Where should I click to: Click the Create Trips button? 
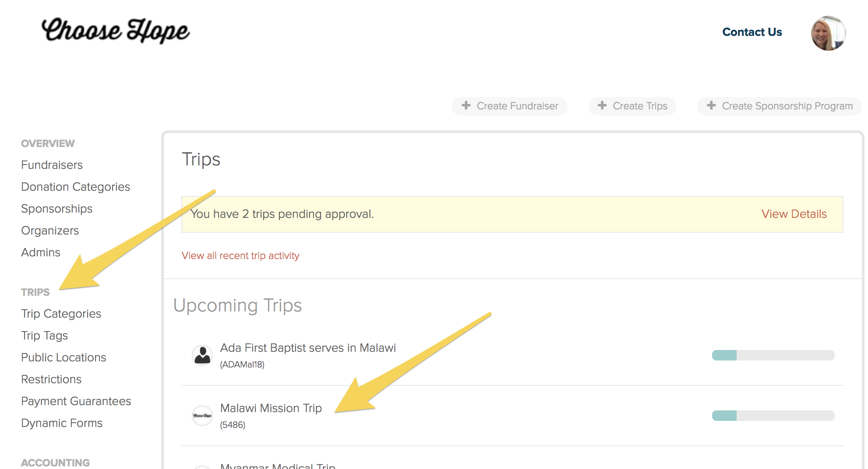point(632,106)
